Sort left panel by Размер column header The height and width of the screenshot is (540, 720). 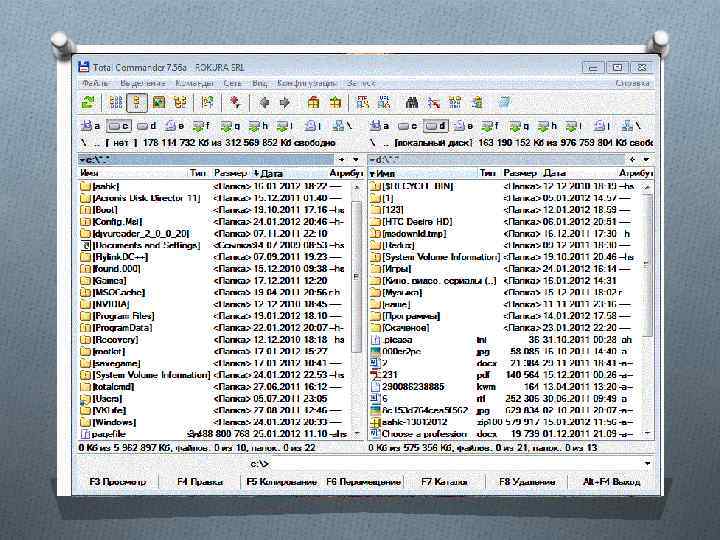pyautogui.click(x=231, y=173)
